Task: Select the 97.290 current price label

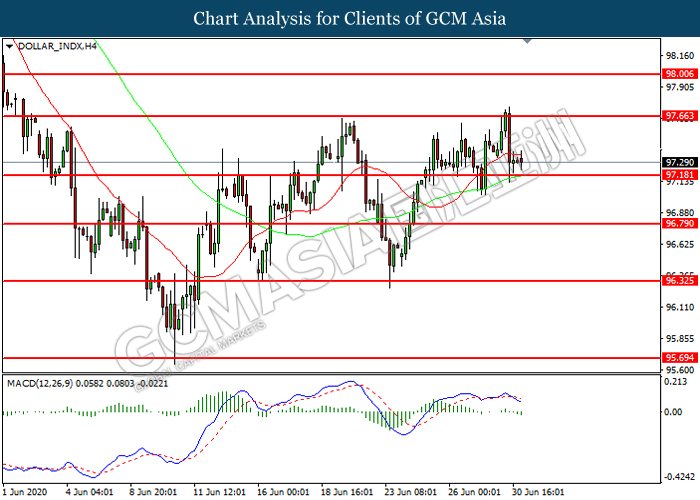Action: (x=679, y=162)
